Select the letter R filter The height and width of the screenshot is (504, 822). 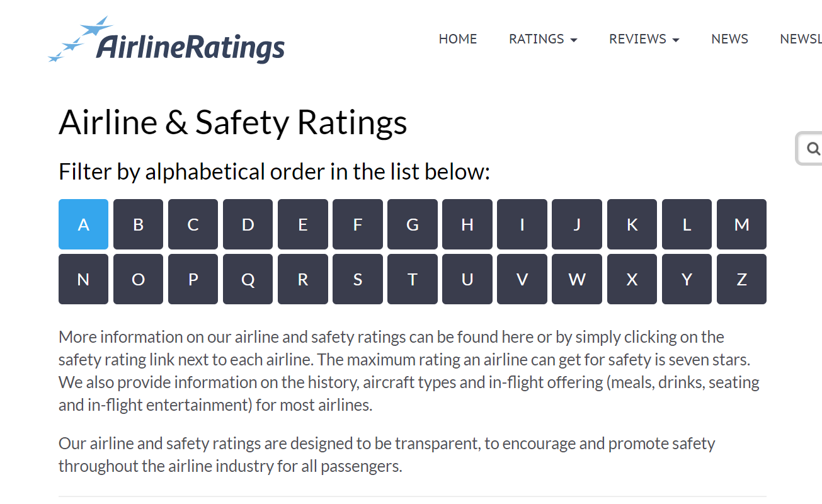pyautogui.click(x=302, y=278)
